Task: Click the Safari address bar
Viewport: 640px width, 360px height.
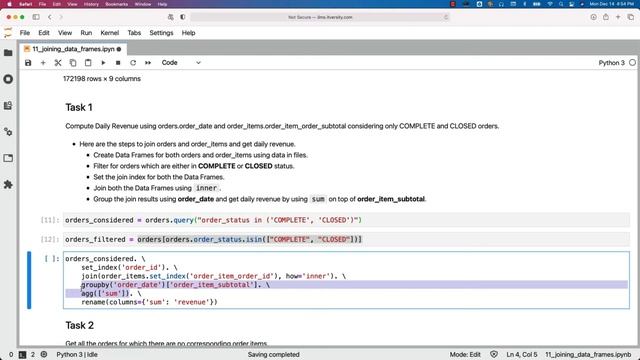Action: click(x=320, y=17)
